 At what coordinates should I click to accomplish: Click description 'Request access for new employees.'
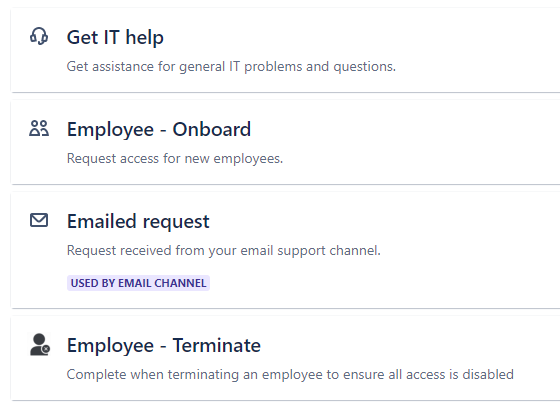coord(175,158)
